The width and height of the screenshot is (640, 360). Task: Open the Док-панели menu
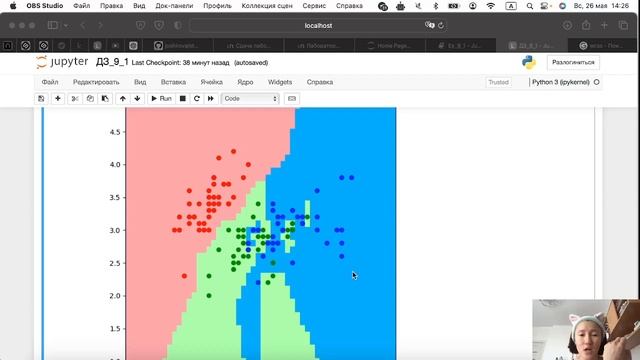(x=174, y=6)
